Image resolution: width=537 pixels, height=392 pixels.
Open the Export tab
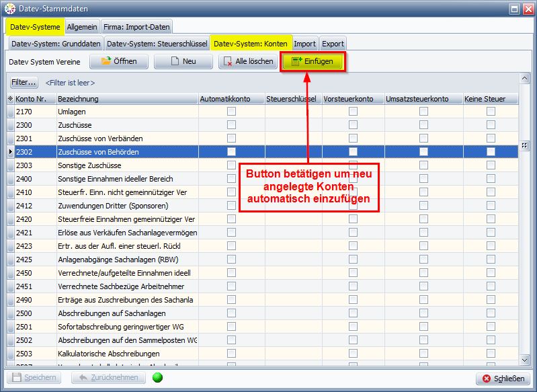click(x=333, y=44)
